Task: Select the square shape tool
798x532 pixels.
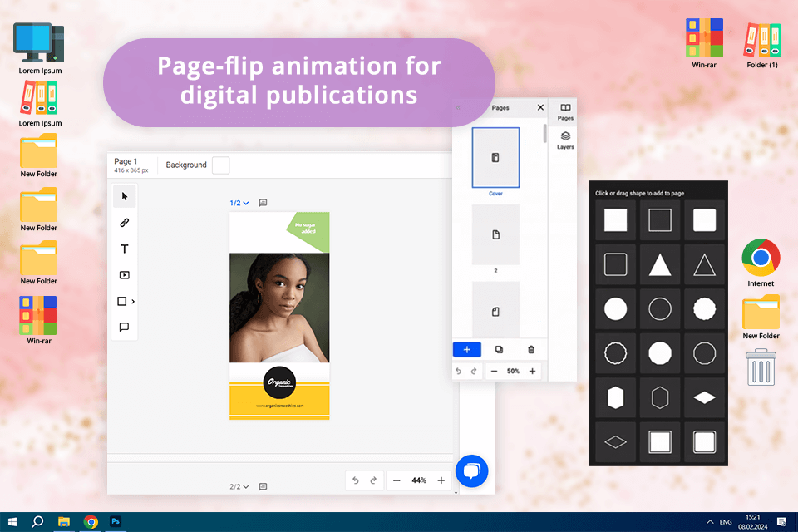Action: coord(121,302)
